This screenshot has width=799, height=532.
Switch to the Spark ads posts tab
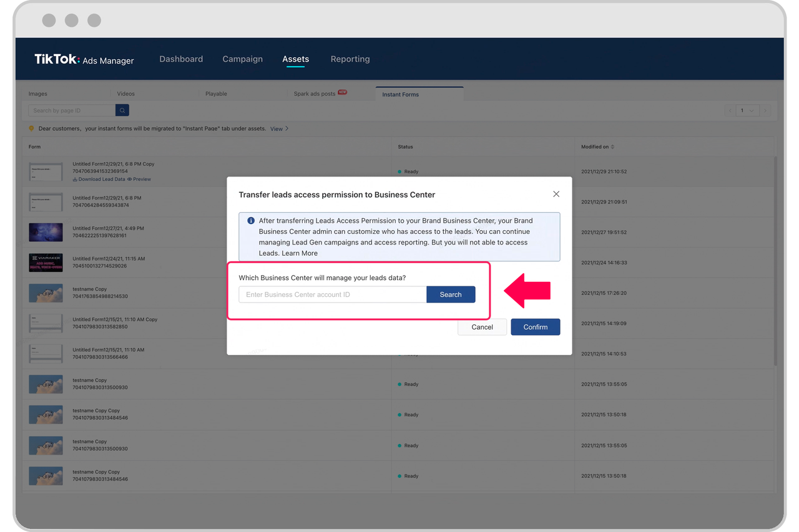point(315,94)
